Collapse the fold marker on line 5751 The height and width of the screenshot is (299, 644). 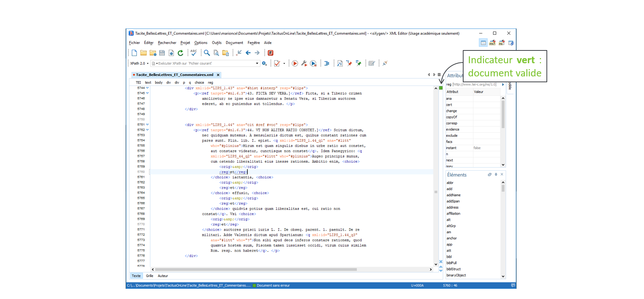tap(148, 125)
